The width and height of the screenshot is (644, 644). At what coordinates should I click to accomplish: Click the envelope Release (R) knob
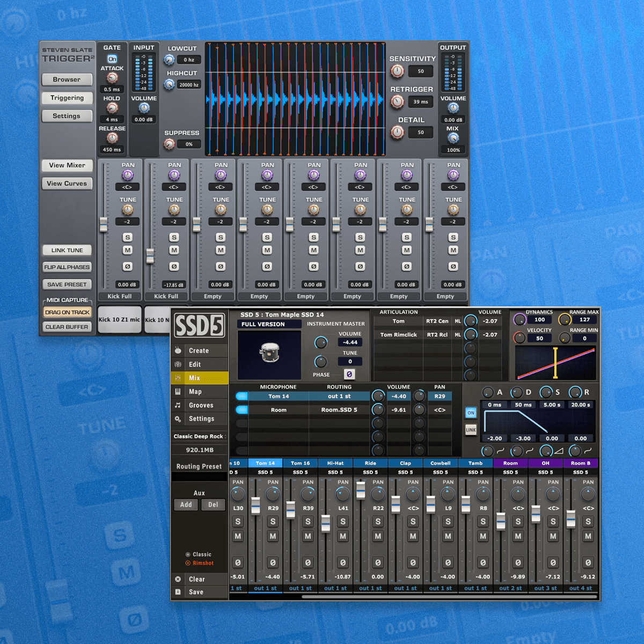click(x=575, y=392)
